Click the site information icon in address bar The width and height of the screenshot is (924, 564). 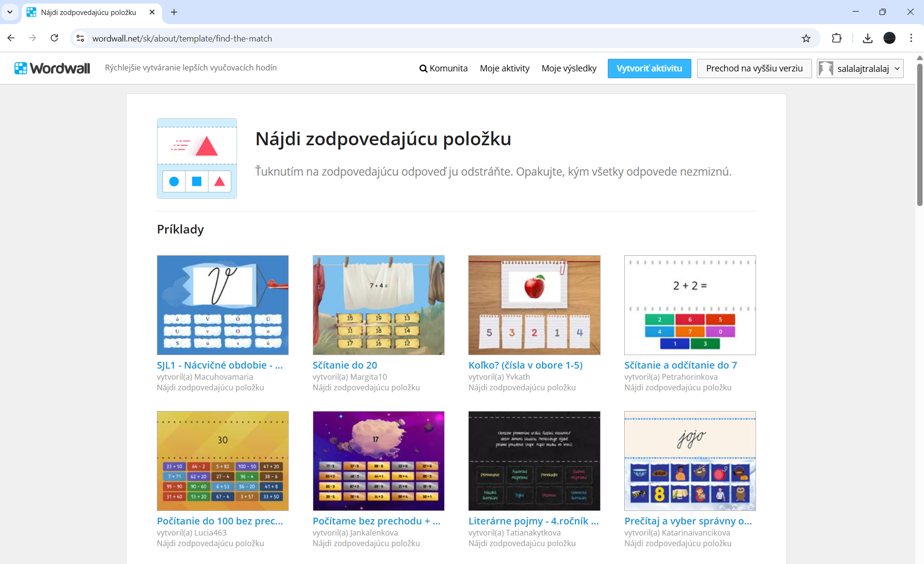coord(81,39)
